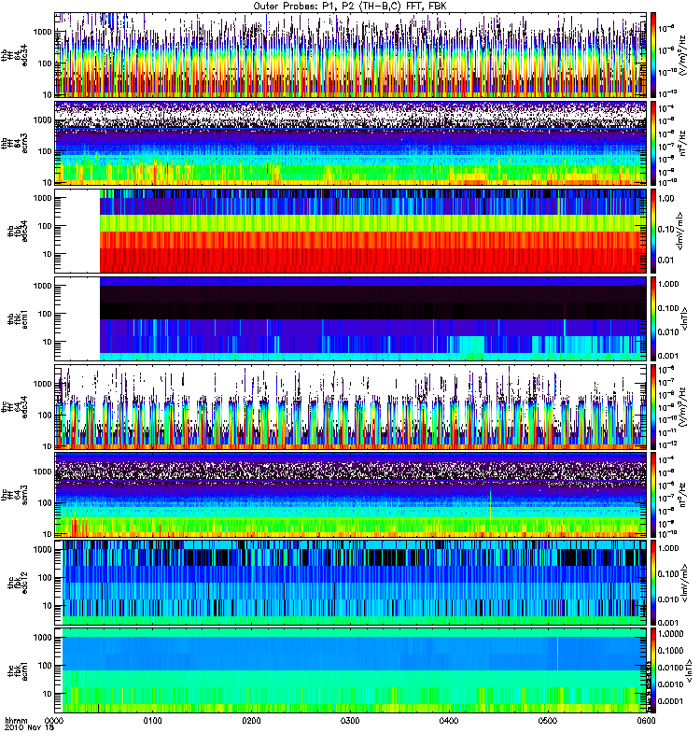Click the '0.10' tick on thb fbk edc34 color bar
Screen dimensions: 700x747
tap(666, 229)
